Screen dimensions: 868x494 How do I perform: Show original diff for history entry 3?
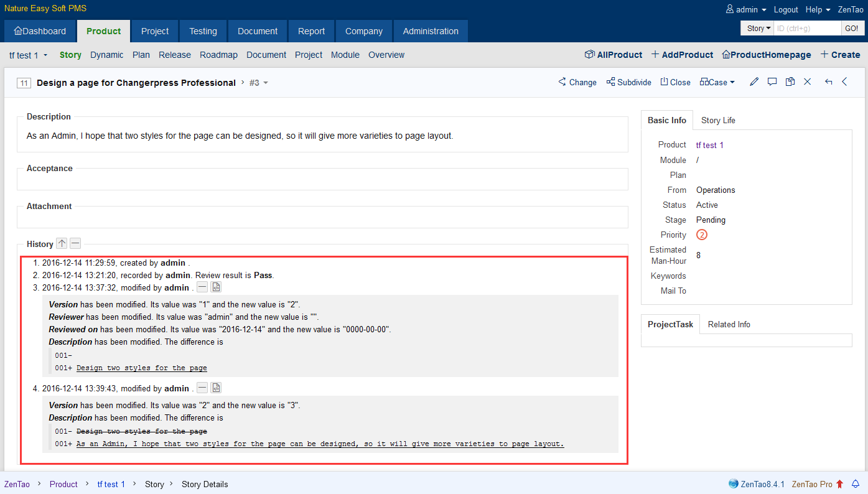tap(216, 287)
